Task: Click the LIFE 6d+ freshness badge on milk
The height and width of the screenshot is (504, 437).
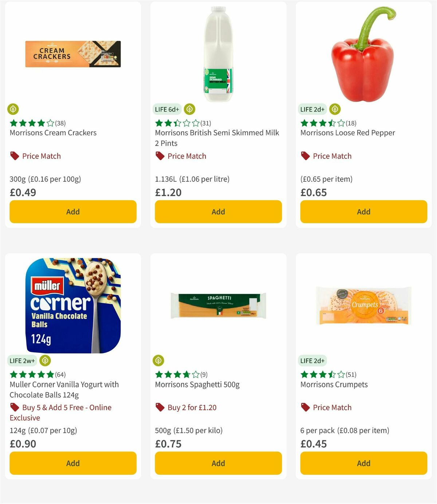Action: (x=167, y=109)
